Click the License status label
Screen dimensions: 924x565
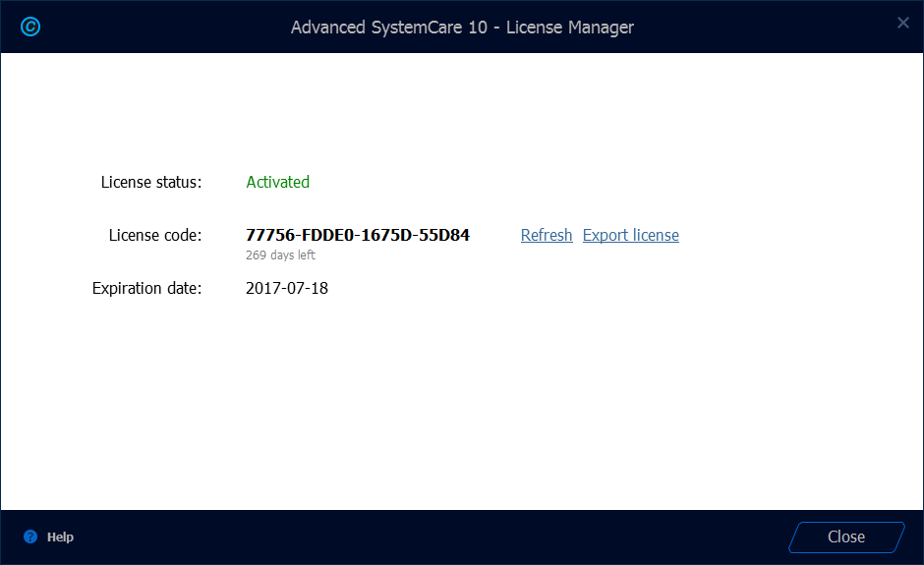pos(150,182)
